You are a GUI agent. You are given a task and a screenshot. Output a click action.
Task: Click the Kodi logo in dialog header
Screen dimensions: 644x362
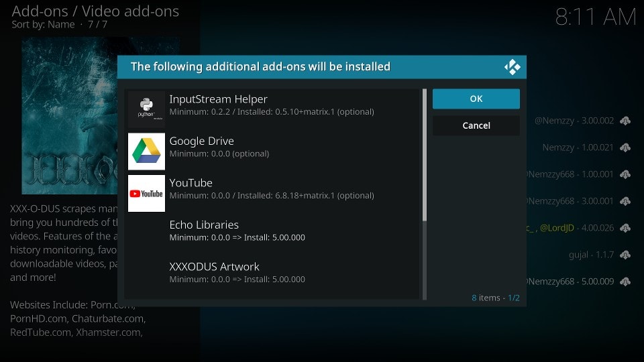pos(512,67)
